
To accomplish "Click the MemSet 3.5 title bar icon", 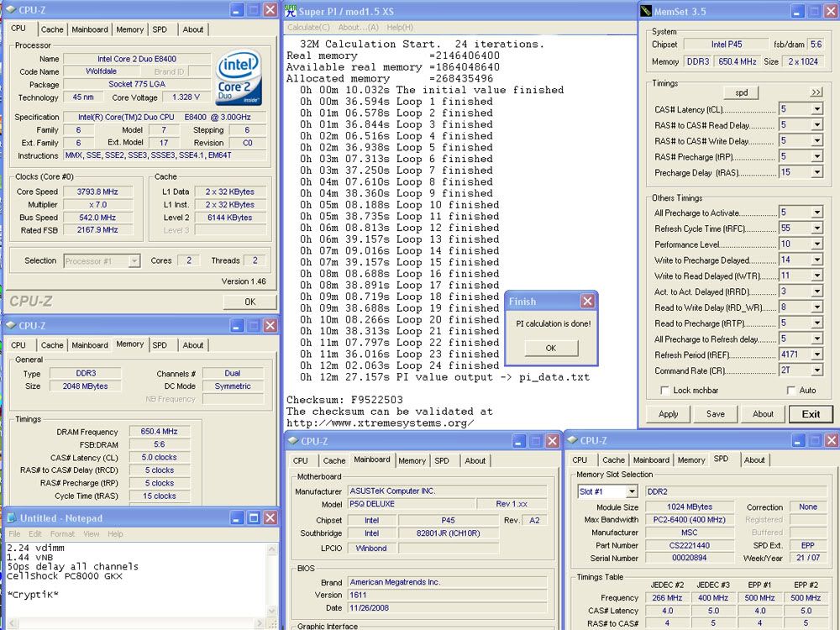I will pos(646,11).
